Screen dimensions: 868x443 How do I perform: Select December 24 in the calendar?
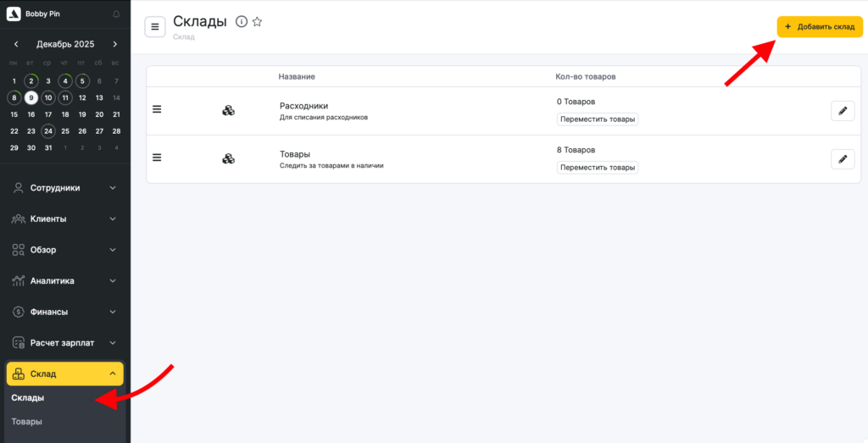(x=48, y=131)
